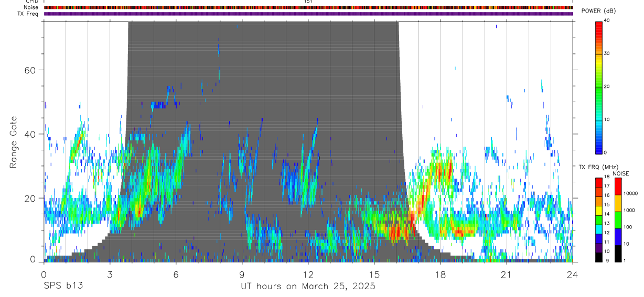Click the UT hours on March 25, 2025 title
The width and height of the screenshot is (644, 297).
point(308,287)
